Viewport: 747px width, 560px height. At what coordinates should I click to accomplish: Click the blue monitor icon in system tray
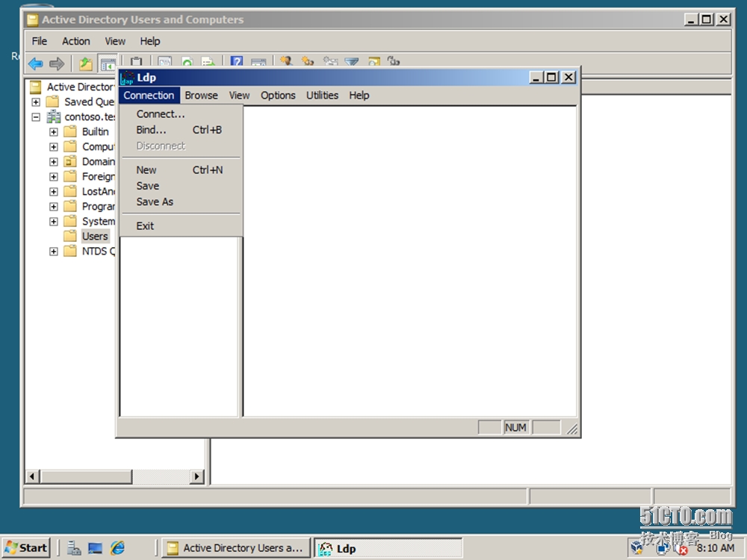pyautogui.click(x=662, y=549)
